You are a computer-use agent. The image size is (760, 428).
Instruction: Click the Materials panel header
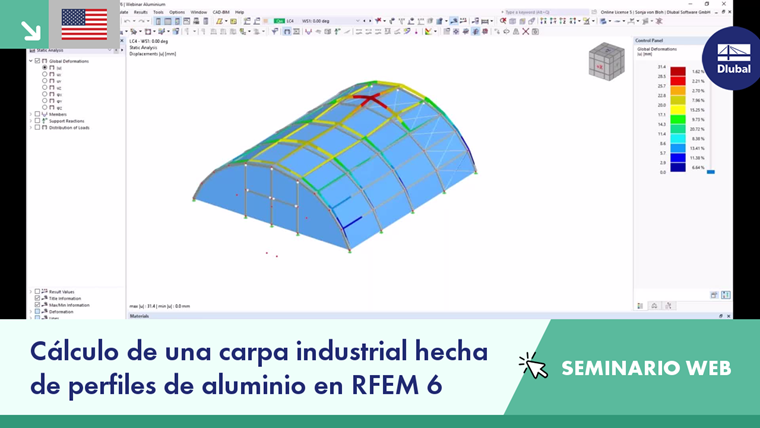tap(429, 316)
